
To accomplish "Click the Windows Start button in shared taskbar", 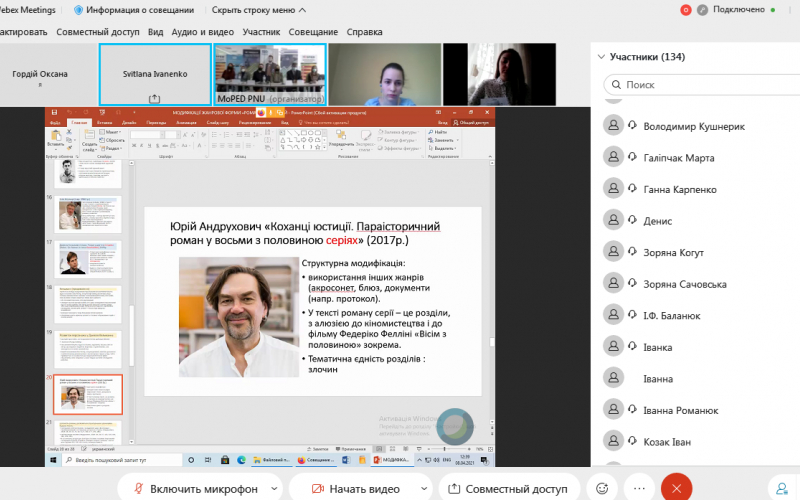I will coord(53,460).
